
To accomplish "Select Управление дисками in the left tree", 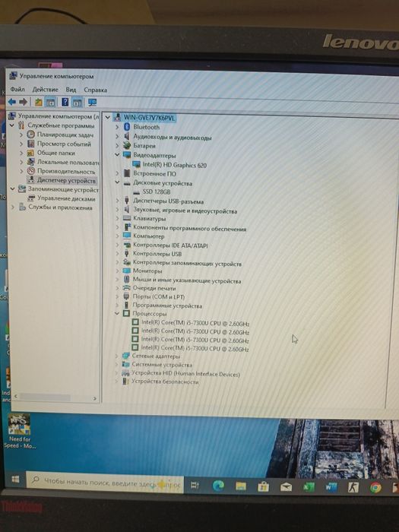I will pyautogui.click(x=66, y=198).
